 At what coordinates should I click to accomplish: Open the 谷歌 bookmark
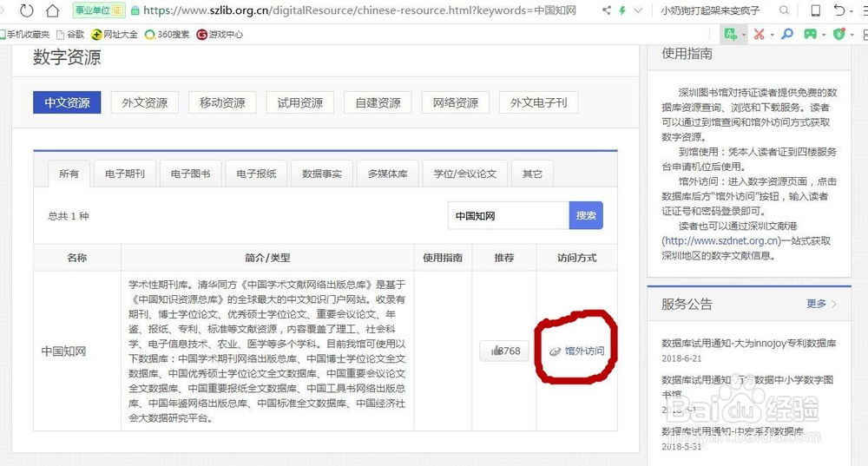70,35
